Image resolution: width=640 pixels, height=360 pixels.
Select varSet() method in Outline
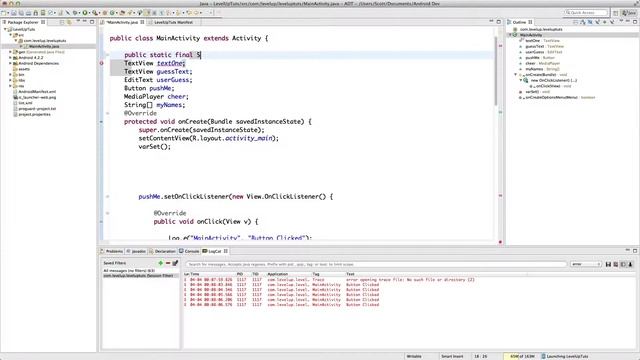534,92
